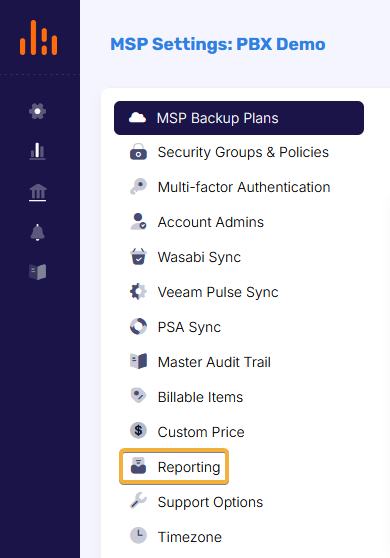Click the padlock icon for Security Groups
The image size is (390, 558).
coord(138,152)
